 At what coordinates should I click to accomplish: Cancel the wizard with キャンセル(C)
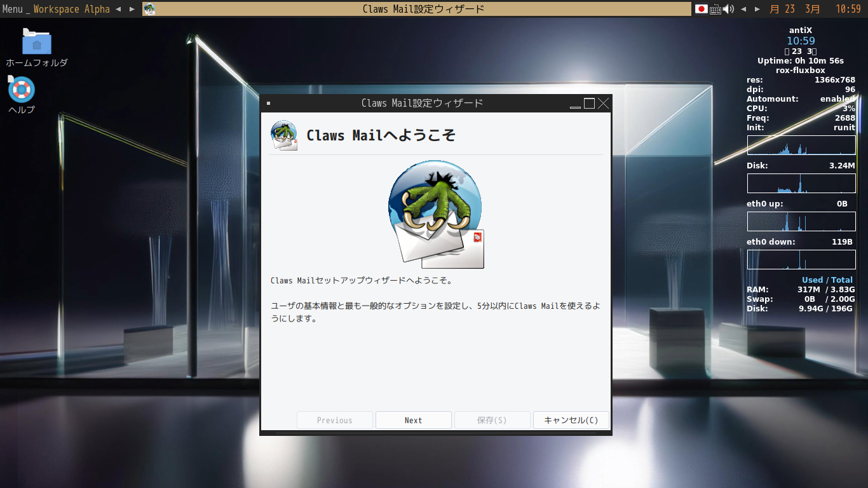571,420
